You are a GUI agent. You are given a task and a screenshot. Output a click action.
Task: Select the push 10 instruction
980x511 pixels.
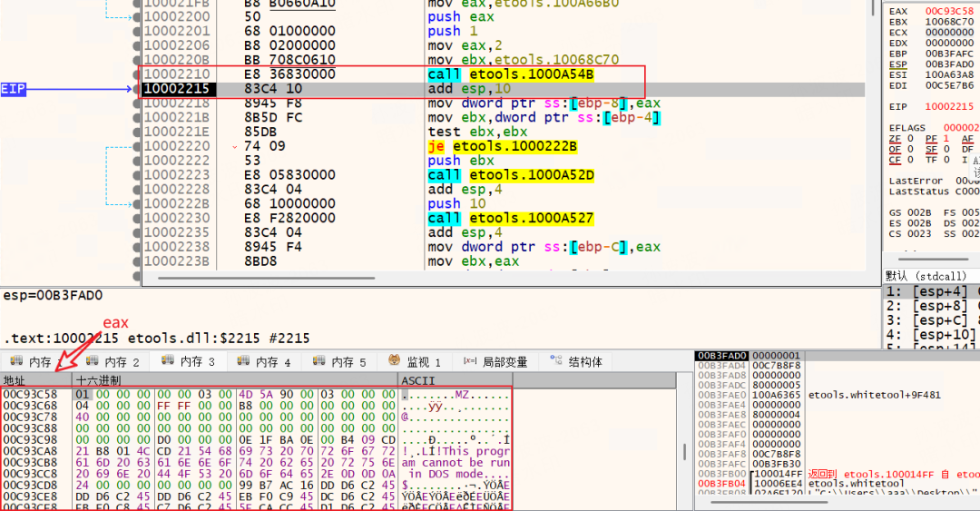coord(456,204)
